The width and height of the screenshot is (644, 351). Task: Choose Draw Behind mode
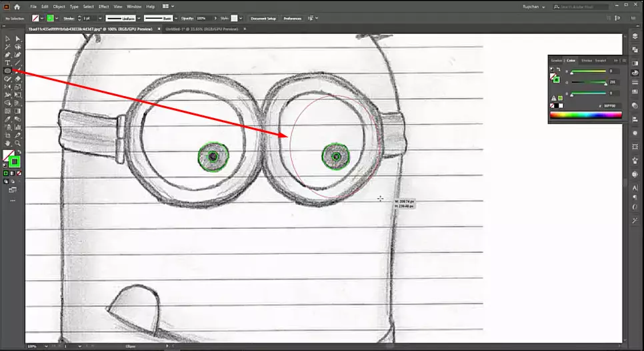[x=12, y=182]
